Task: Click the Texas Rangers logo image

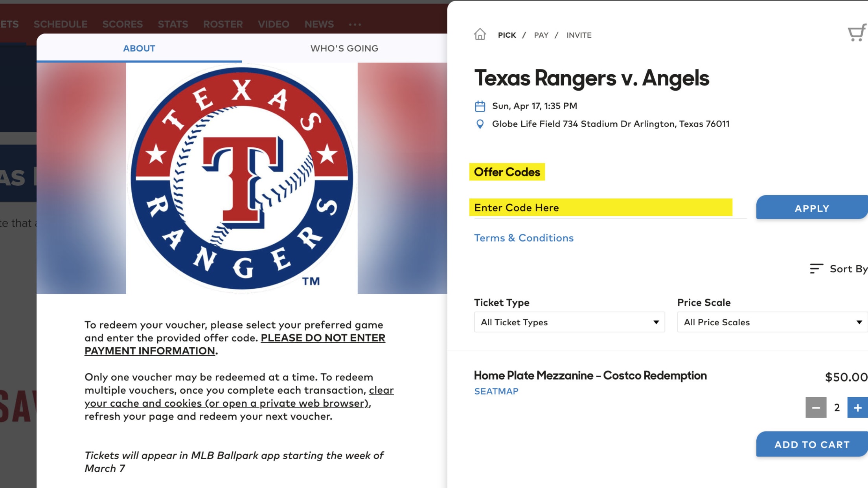Action: 242,178
